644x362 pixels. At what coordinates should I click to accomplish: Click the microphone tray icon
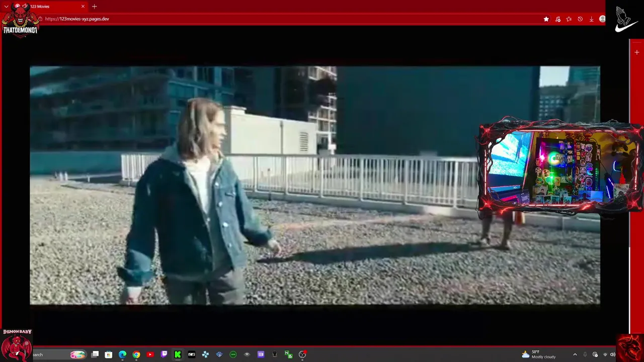(x=585, y=354)
